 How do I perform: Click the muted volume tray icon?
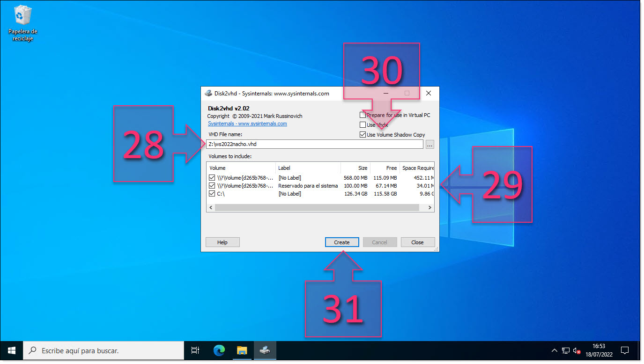click(x=577, y=350)
